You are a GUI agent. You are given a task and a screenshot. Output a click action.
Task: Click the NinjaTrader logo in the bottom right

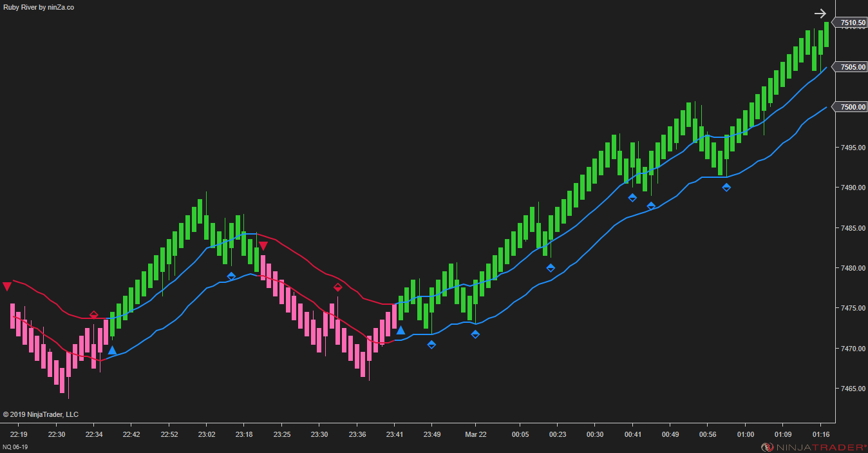[x=811, y=446]
